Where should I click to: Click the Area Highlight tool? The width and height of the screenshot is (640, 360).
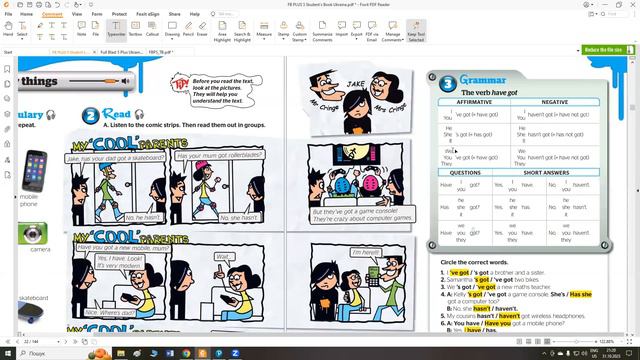click(222, 31)
